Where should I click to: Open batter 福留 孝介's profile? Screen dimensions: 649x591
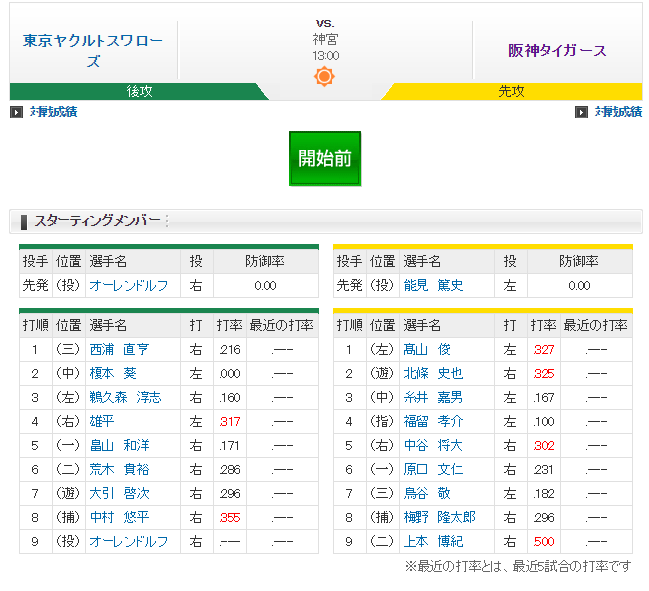433,422
